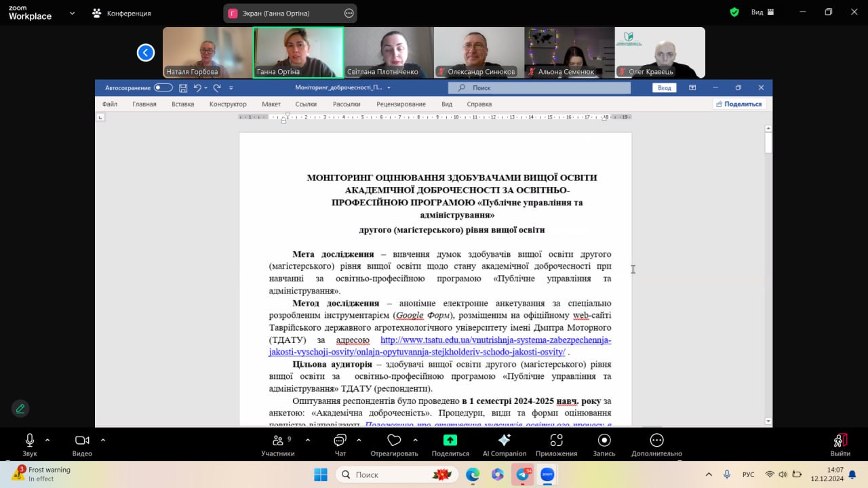Click the Отреагировать heart reaction icon

pos(394,441)
